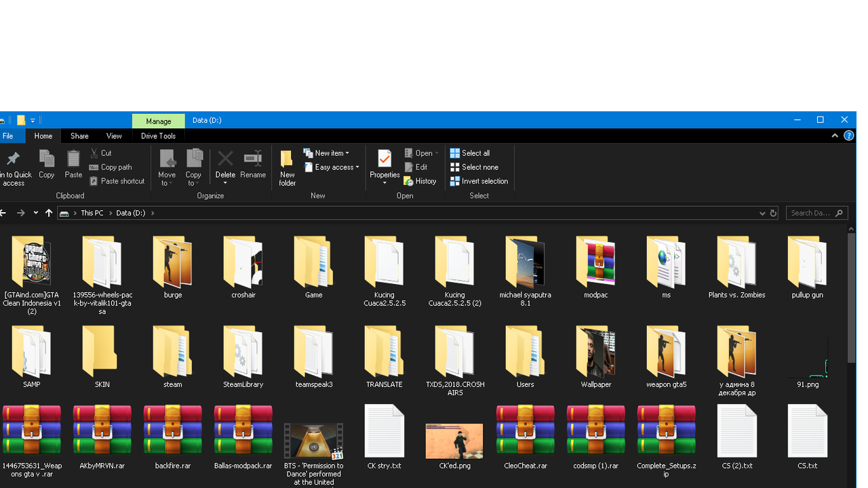The height and width of the screenshot is (488, 868).
Task: Select the CS (2).txt file
Action: (737, 437)
